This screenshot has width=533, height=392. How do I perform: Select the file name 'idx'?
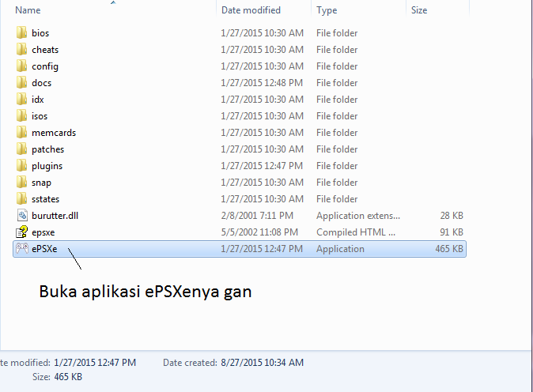click(38, 100)
